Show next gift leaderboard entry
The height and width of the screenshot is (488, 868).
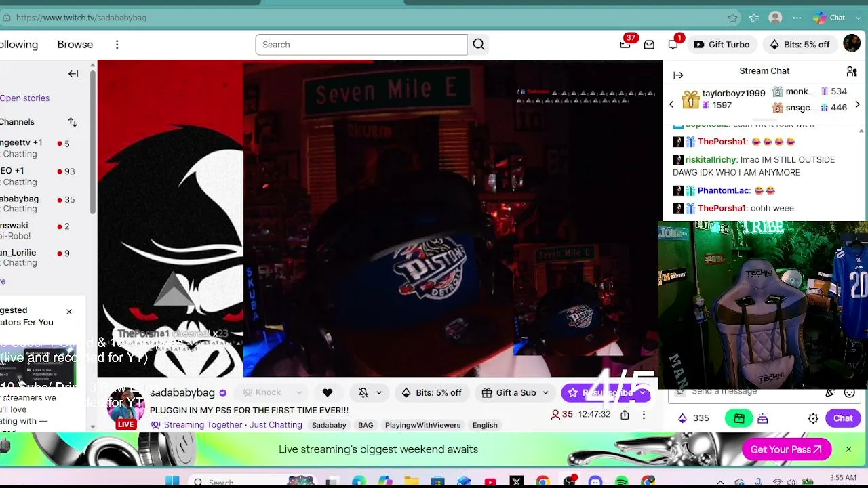(857, 104)
